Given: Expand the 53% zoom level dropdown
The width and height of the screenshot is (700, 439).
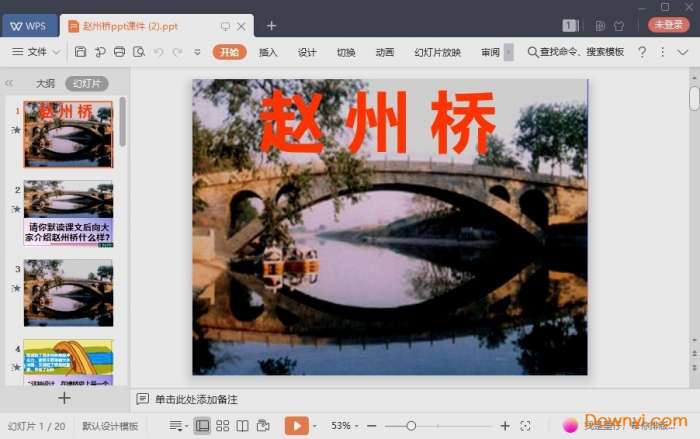Looking at the screenshot, I should click(346, 426).
